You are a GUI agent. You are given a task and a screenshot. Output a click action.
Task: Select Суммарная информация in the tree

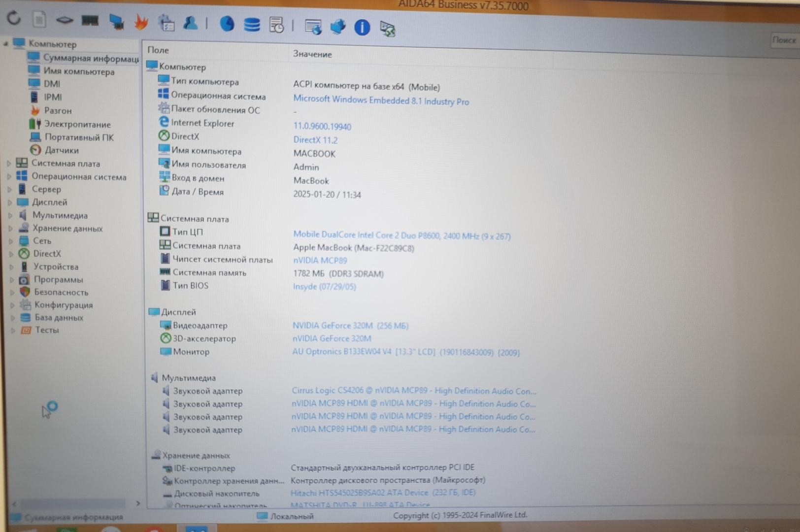click(83, 58)
